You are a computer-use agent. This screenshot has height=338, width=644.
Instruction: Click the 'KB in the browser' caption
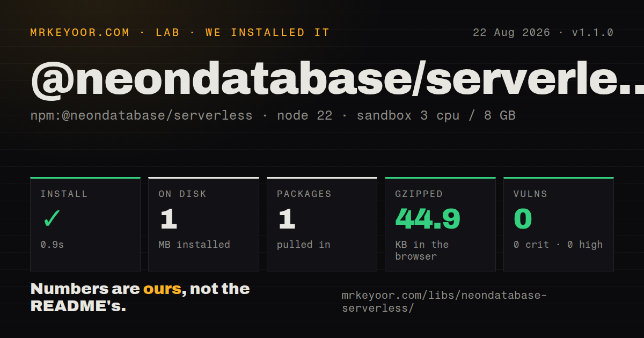click(422, 250)
